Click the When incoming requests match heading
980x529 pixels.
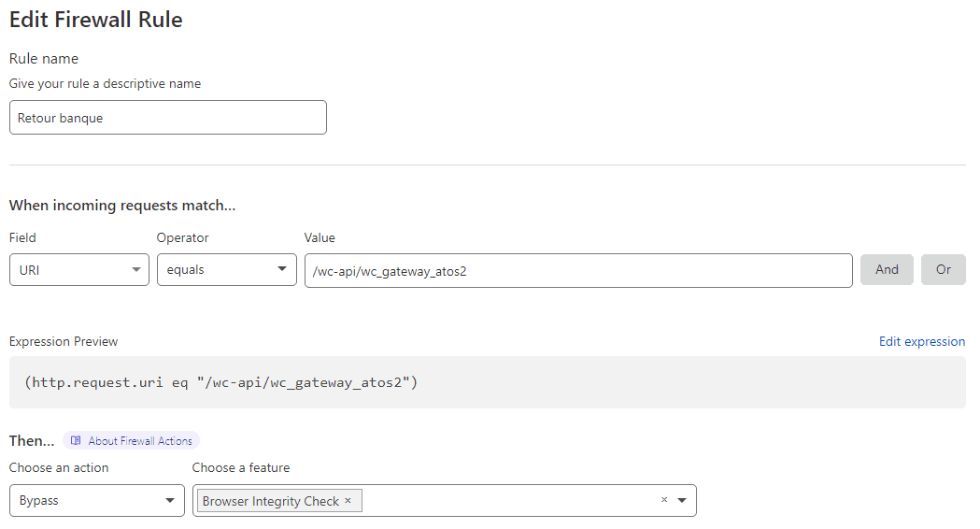pyautogui.click(x=122, y=206)
